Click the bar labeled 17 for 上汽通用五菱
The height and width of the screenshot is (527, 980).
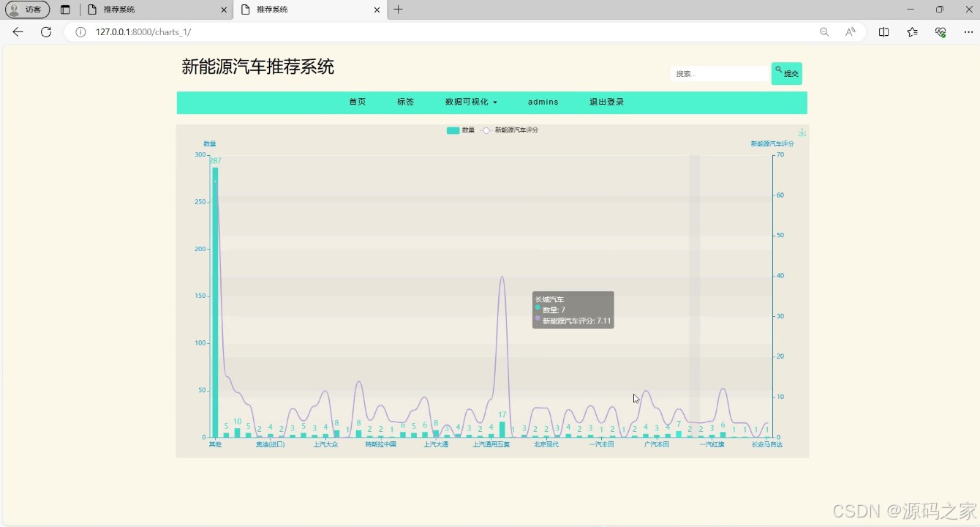click(x=502, y=429)
